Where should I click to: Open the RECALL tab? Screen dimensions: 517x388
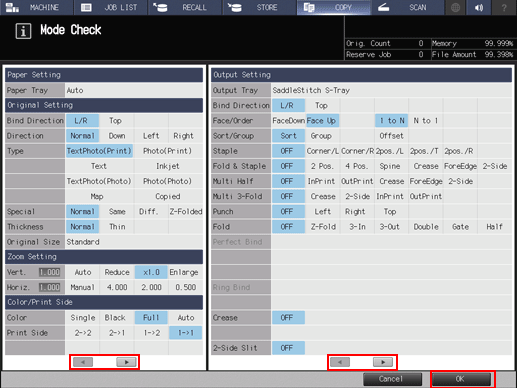(x=185, y=7)
